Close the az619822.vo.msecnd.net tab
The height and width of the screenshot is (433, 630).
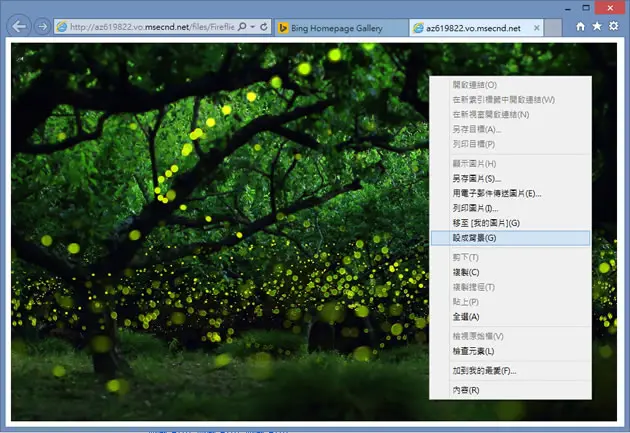[536, 28]
